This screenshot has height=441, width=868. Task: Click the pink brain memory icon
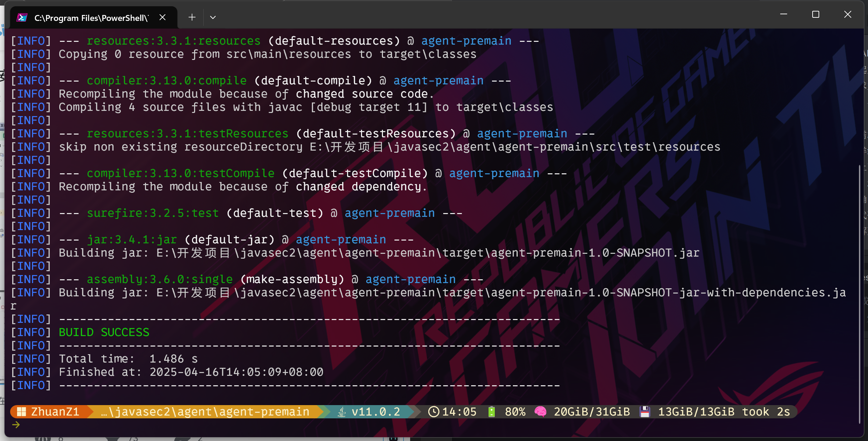(x=540, y=412)
